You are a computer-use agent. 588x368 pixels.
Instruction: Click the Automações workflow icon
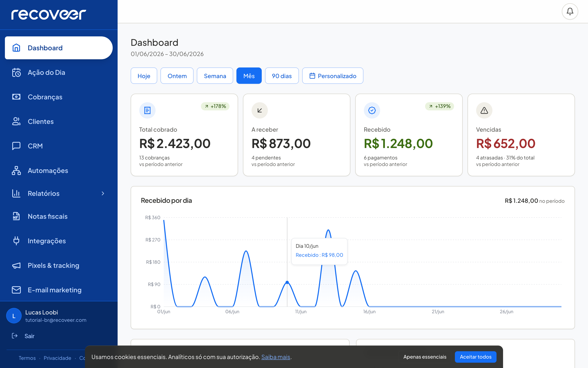16,170
